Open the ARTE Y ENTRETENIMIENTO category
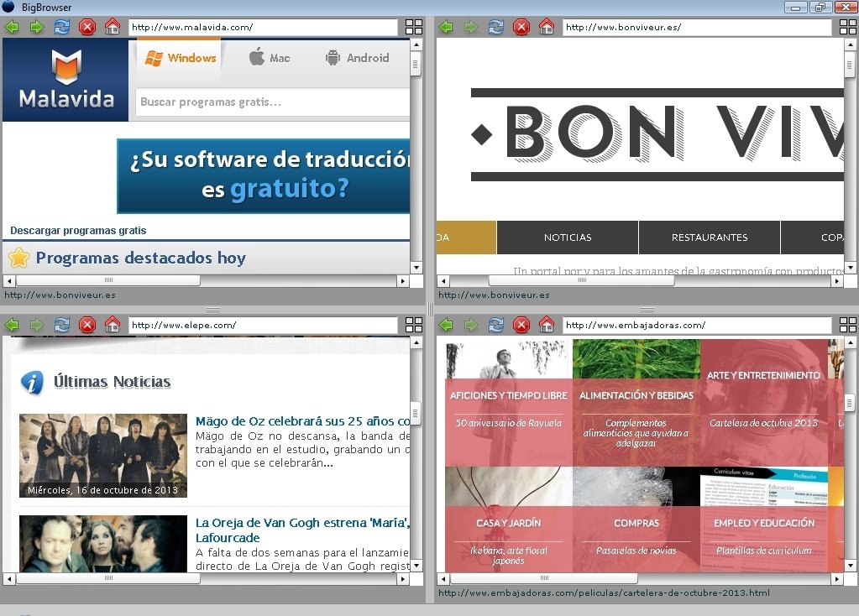Image resolution: width=859 pixels, height=616 pixels. click(x=763, y=375)
